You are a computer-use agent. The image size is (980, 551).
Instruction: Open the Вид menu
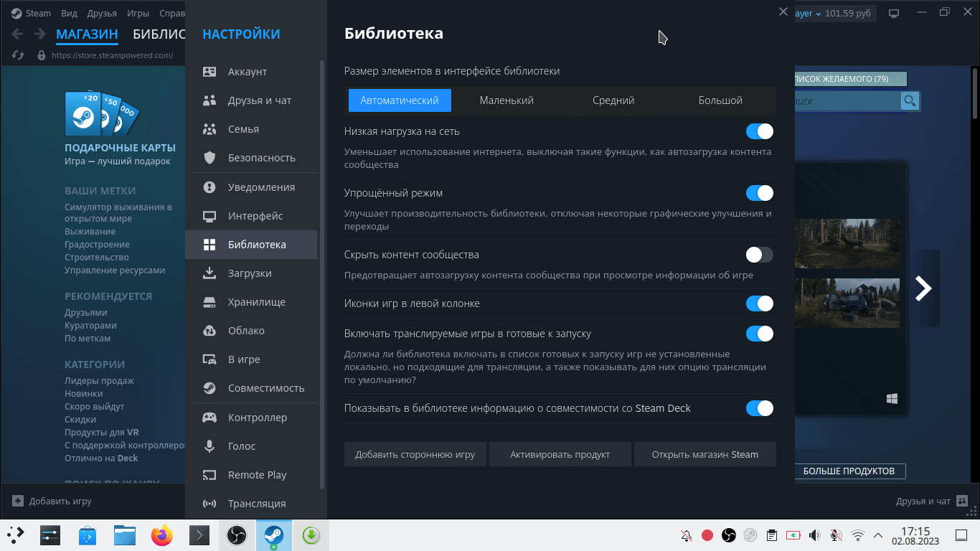coord(69,14)
